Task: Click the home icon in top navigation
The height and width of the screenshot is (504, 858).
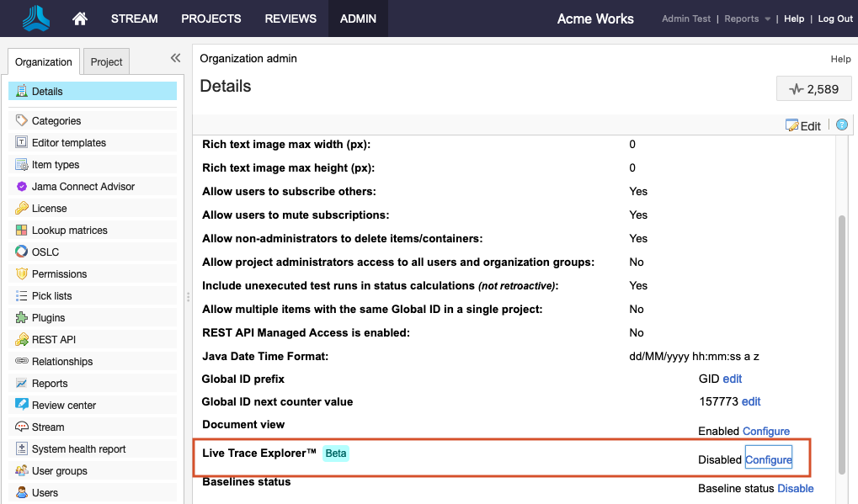Action: pos(80,19)
